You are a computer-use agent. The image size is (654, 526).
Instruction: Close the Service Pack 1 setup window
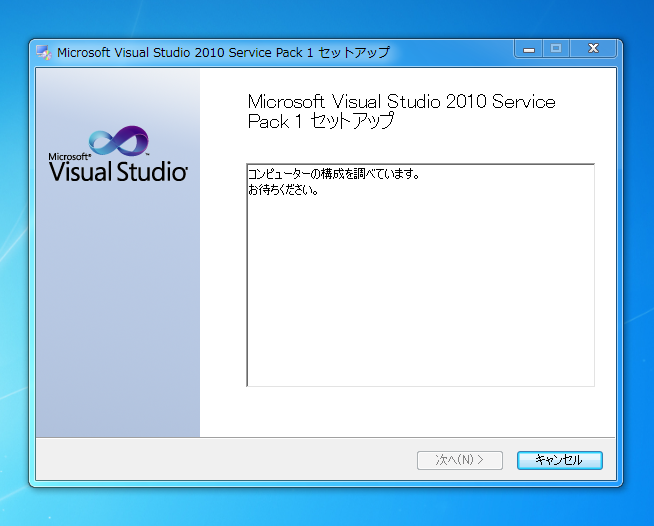point(593,49)
